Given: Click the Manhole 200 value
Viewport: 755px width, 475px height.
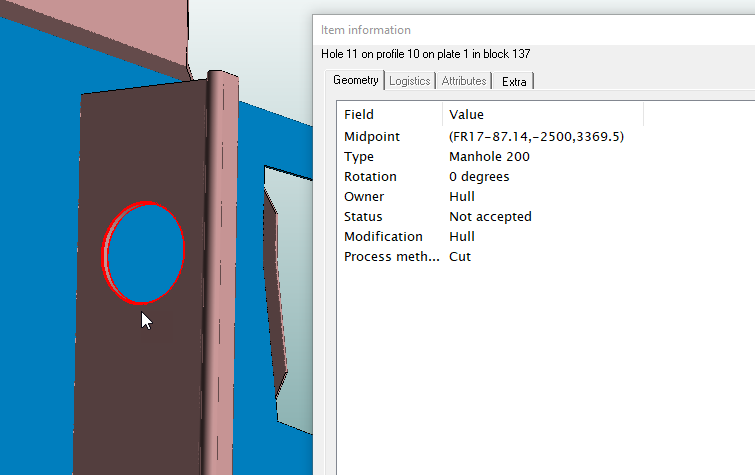Looking at the screenshot, I should pos(489,157).
